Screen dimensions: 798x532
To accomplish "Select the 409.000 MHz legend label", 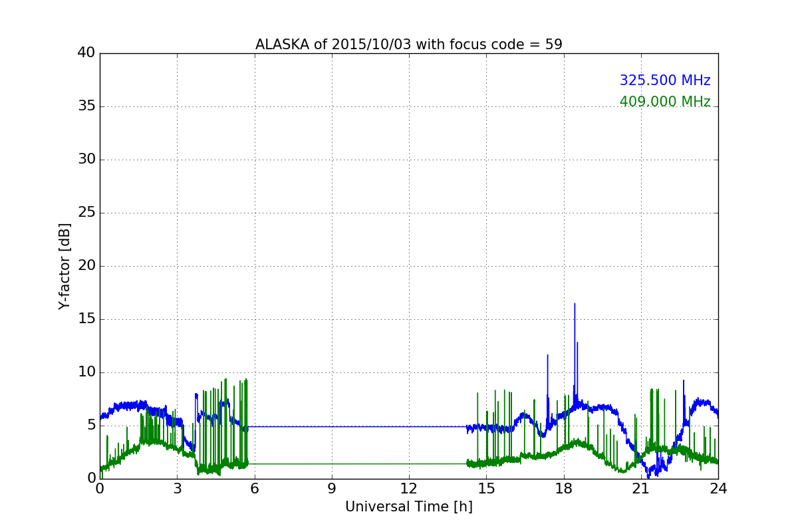I will pyautogui.click(x=665, y=102).
